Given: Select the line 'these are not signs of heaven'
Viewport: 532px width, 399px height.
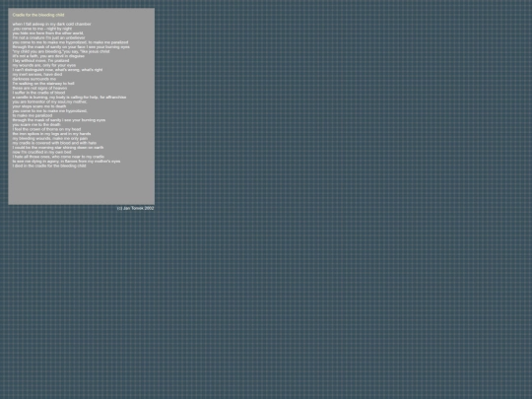Looking at the screenshot, I should tap(39, 89).
